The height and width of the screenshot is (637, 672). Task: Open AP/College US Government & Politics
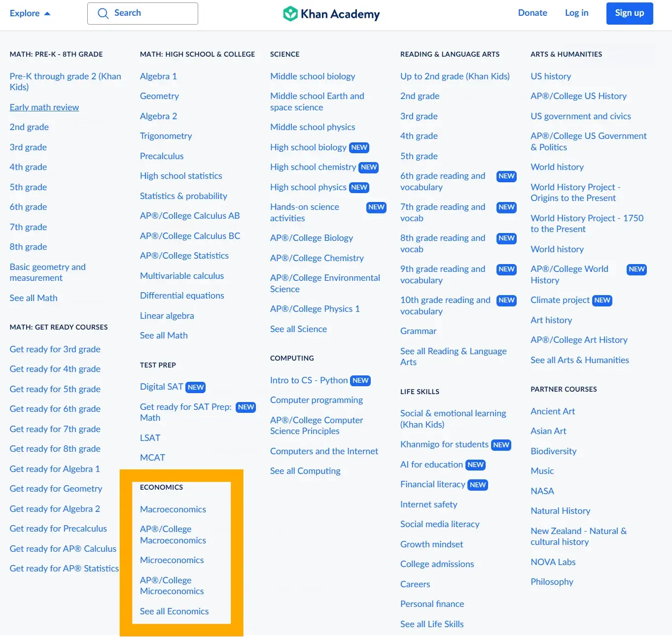coord(588,141)
